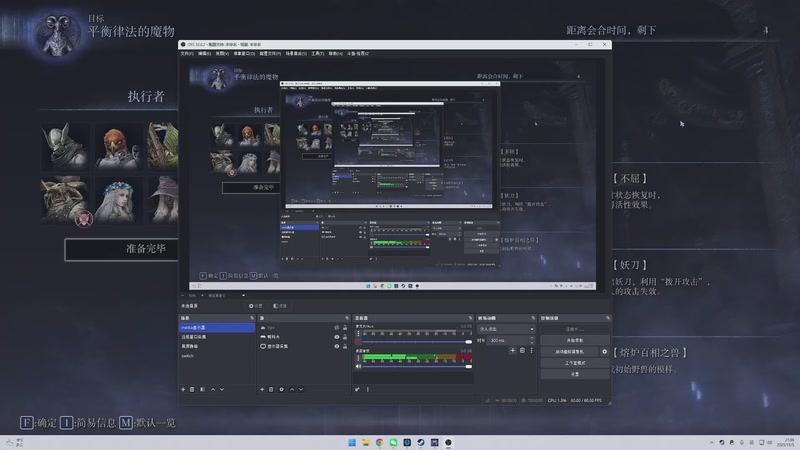
Task: Add a new source with the plus icon
Action: point(262,389)
